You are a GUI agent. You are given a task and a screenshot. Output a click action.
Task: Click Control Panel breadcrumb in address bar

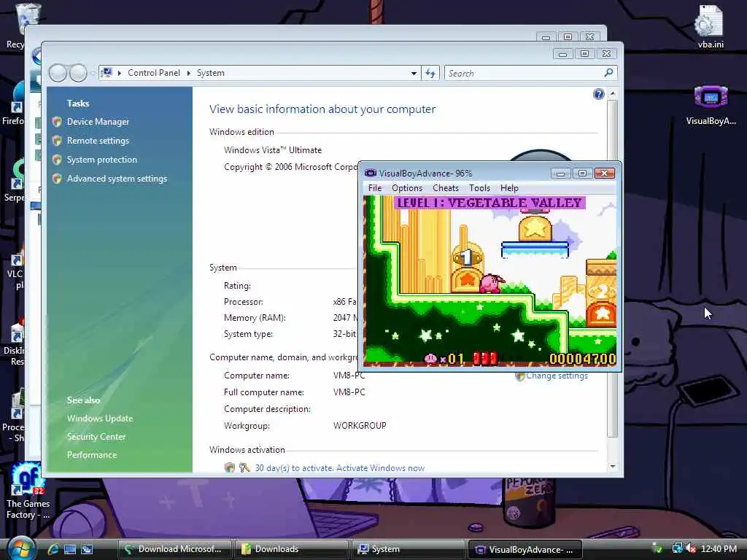click(154, 73)
